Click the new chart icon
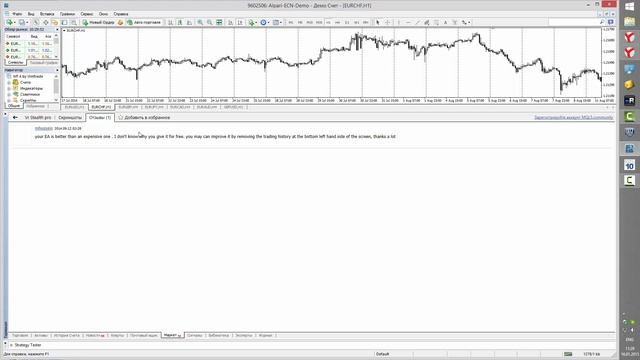640x360 pixels. point(10,22)
